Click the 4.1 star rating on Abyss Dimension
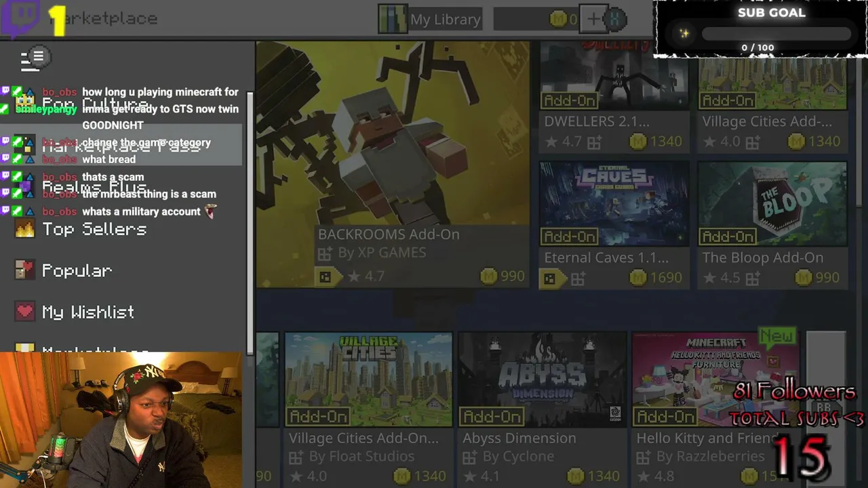 coord(482,476)
